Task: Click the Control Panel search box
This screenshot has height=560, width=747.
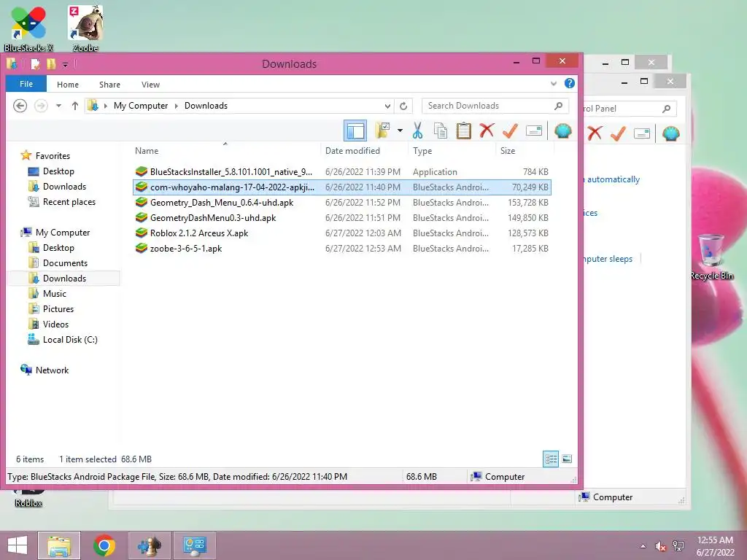Action: [x=629, y=109]
